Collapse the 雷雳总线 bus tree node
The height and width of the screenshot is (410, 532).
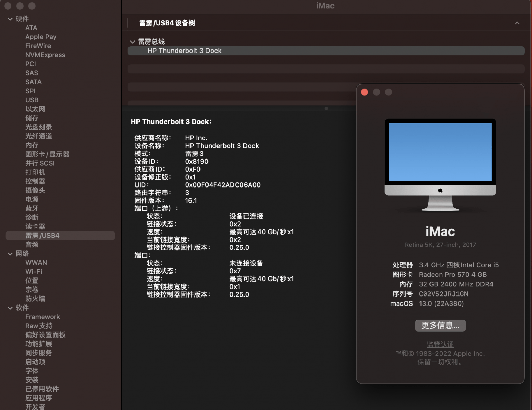132,42
